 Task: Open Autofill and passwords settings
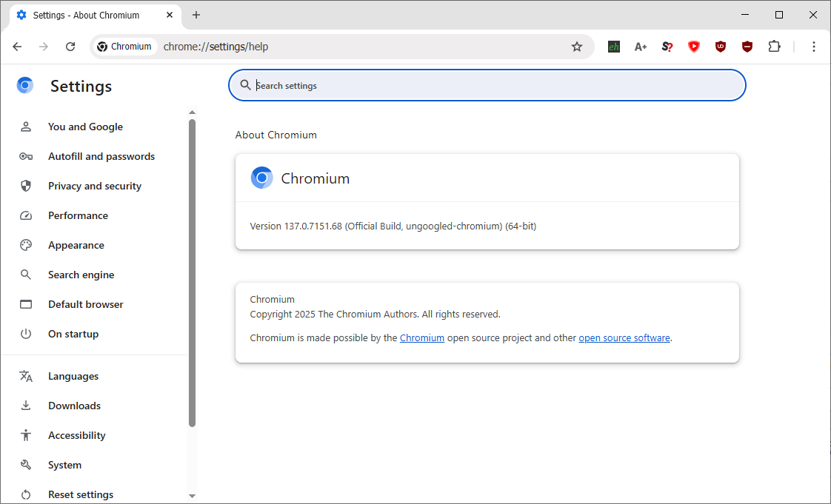(101, 156)
